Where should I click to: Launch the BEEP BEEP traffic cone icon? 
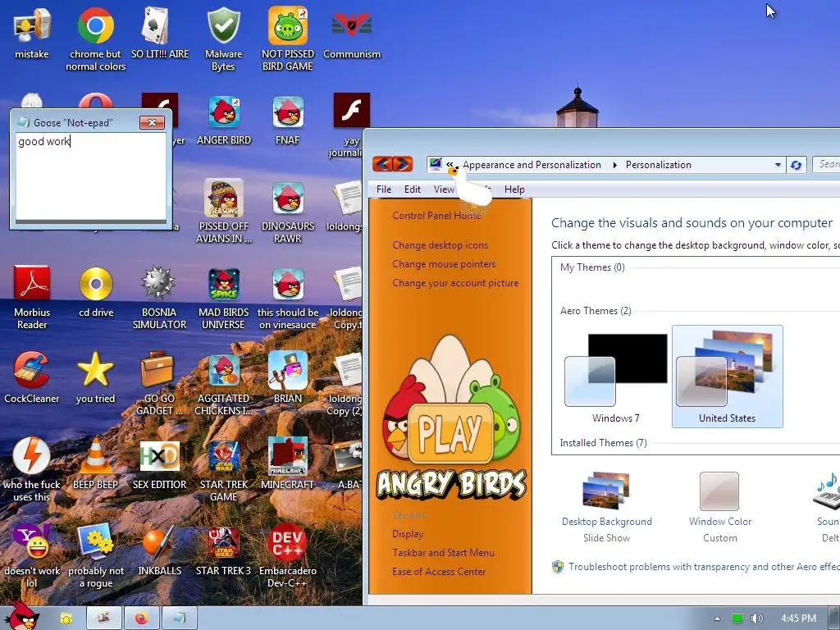click(x=95, y=463)
